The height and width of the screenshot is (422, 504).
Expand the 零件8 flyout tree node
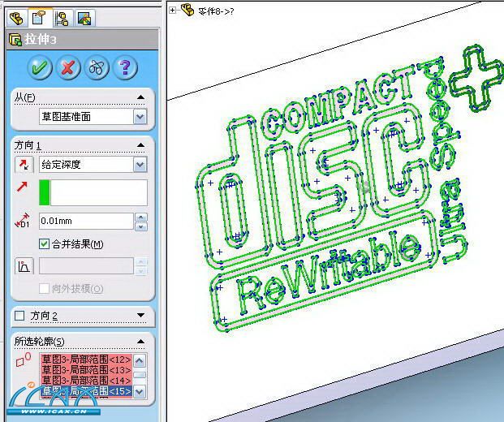click(x=173, y=11)
